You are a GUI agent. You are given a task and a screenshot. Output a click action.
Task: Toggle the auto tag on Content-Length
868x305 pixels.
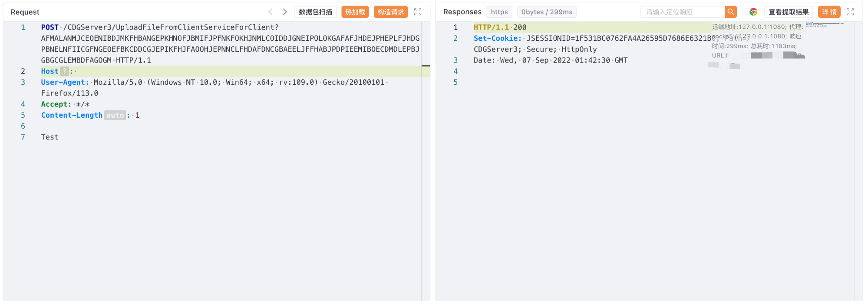[x=115, y=115]
